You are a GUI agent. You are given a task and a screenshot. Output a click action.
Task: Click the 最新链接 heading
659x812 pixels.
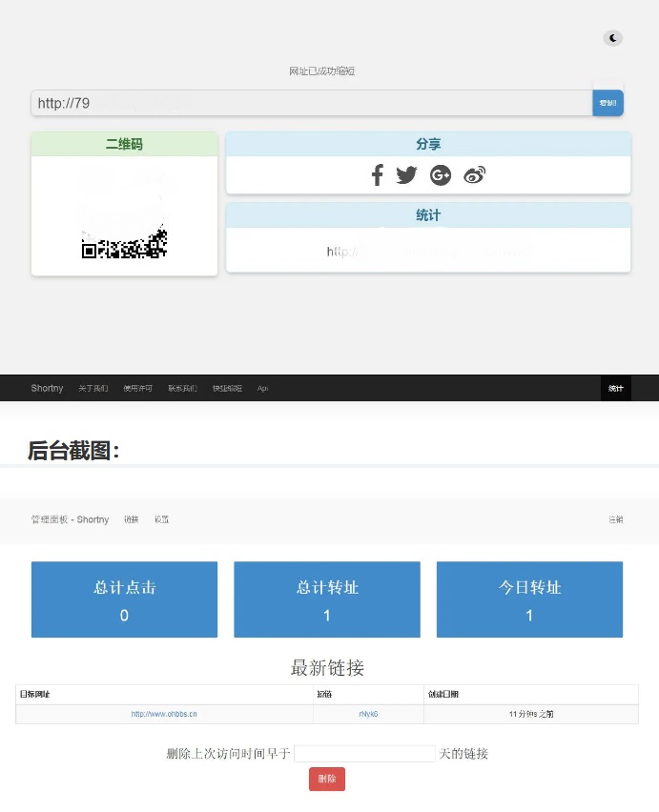click(x=327, y=667)
